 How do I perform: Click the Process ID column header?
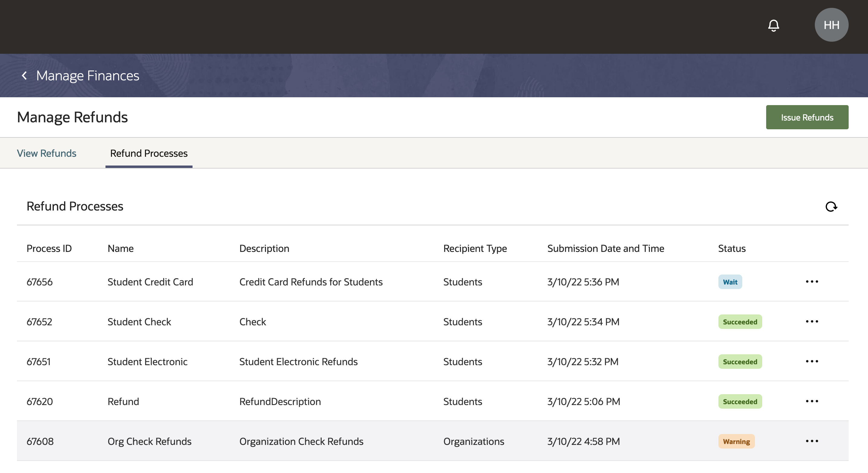49,249
